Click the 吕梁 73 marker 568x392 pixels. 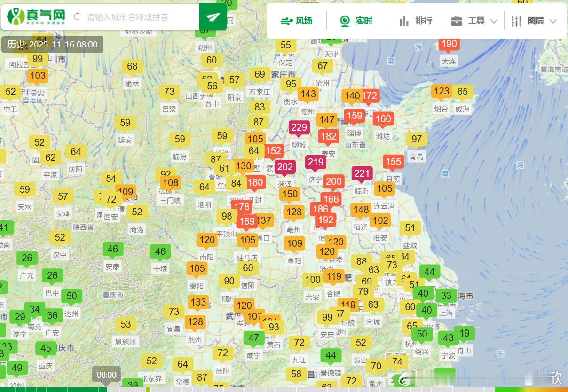coord(169,93)
